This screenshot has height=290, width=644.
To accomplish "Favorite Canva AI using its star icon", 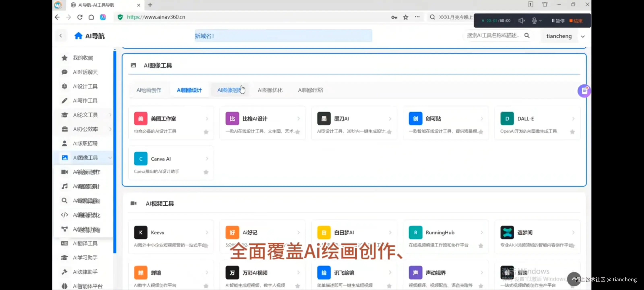I will tap(206, 172).
